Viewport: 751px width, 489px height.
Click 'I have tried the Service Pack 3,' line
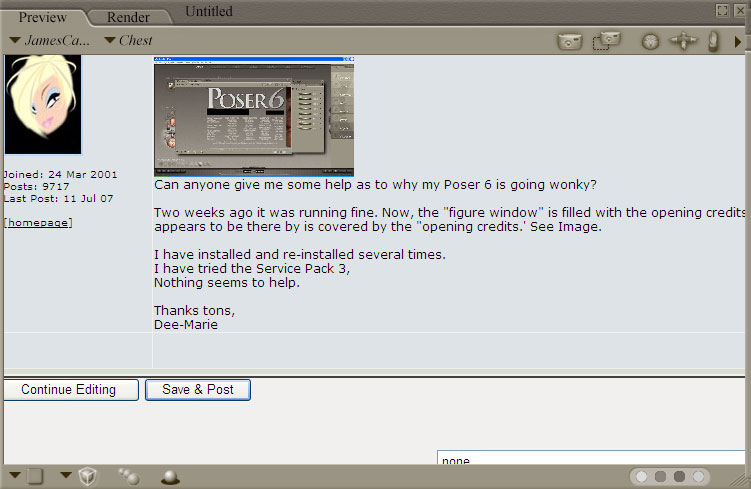[x=252, y=269]
